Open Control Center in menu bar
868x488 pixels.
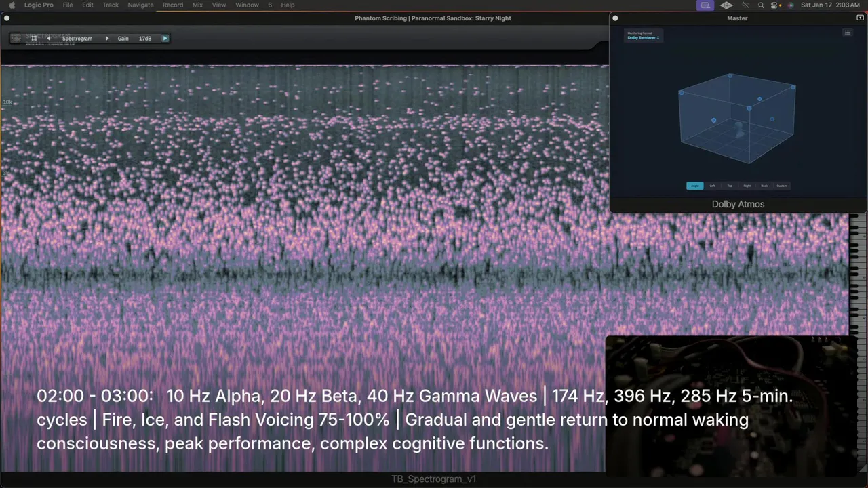[775, 5]
